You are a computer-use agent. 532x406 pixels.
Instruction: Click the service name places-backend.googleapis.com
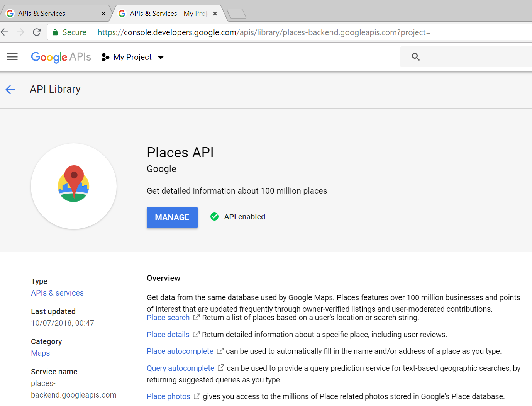click(x=73, y=389)
